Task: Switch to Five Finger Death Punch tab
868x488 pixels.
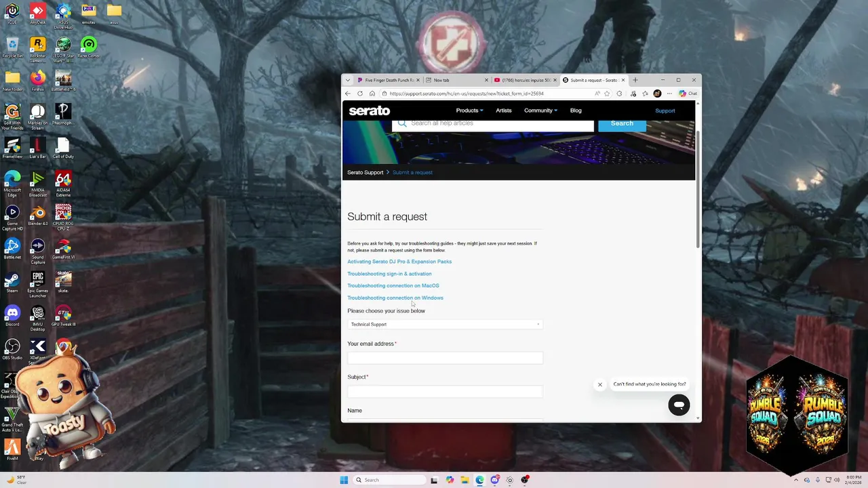Action: (389, 80)
